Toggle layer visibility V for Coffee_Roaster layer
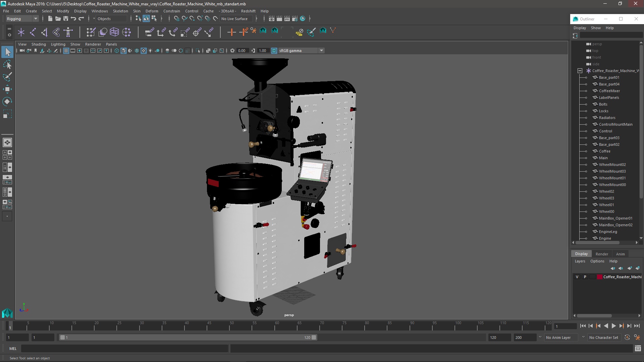 pyautogui.click(x=577, y=277)
